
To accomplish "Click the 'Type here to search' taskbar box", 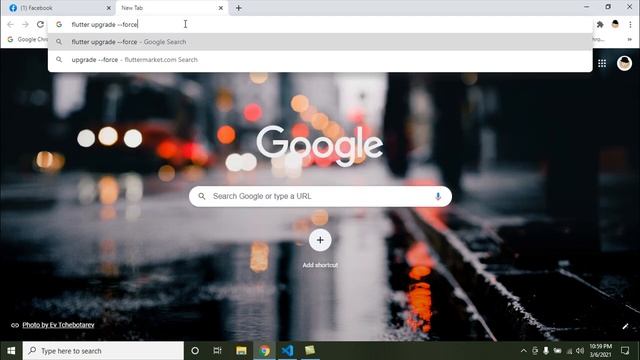I will (x=103, y=351).
